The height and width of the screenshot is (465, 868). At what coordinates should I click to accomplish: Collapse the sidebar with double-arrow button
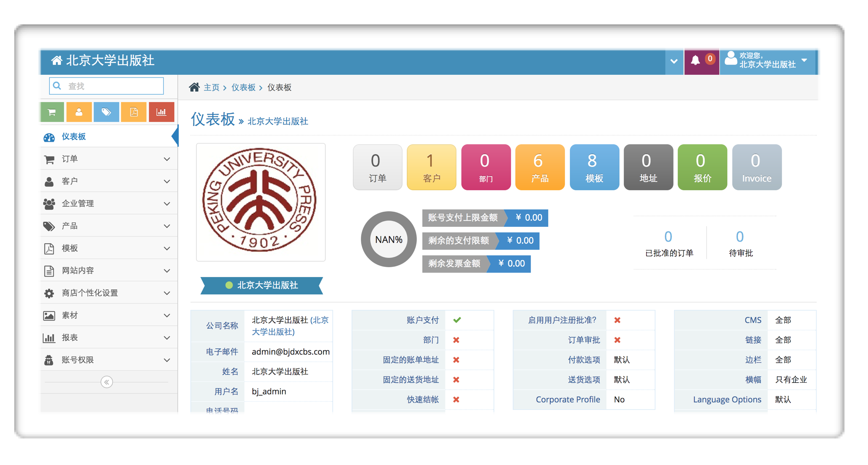click(107, 382)
